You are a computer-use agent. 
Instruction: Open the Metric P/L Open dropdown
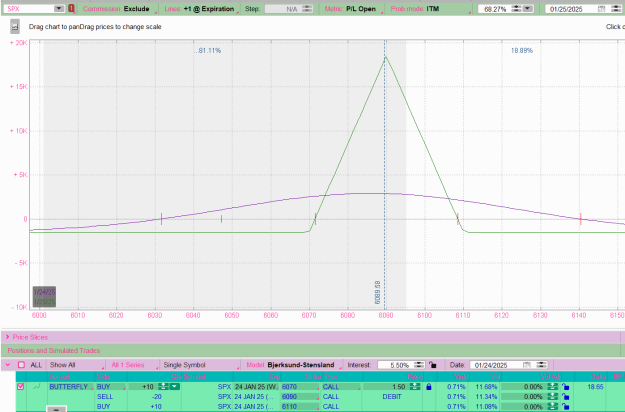point(352,9)
